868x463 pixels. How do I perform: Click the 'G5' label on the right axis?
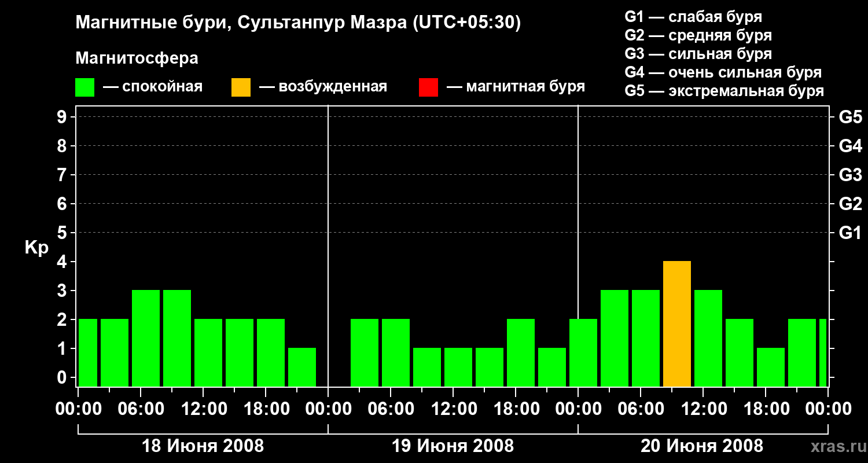pos(851,117)
